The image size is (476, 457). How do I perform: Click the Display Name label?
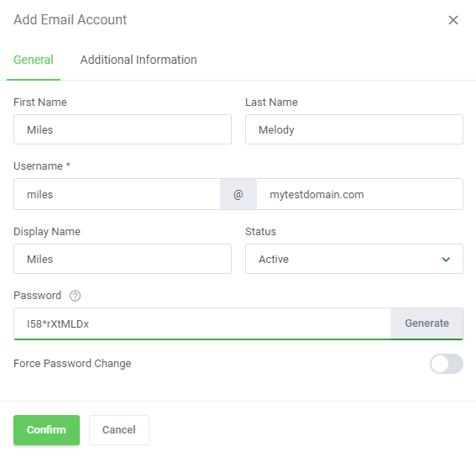(x=47, y=232)
